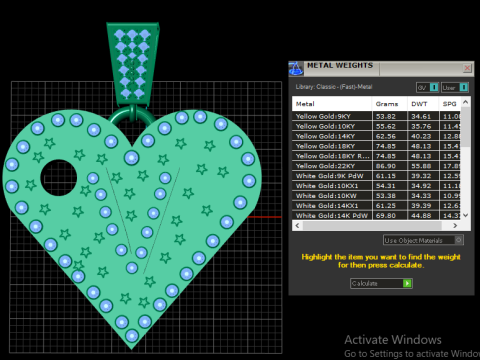Screen dimensions: 480x360
Task: Click the 44.88 DWT value
Action: [421, 216]
